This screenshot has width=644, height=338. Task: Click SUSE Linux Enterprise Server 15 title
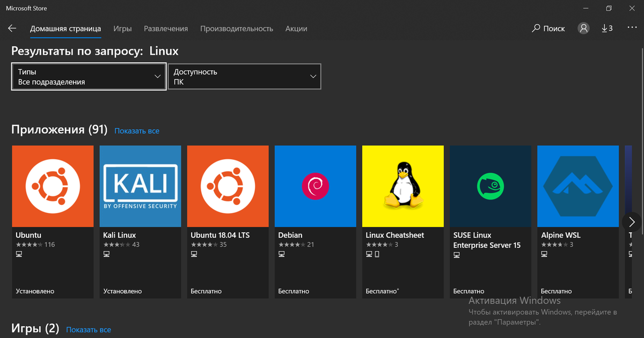(x=487, y=240)
